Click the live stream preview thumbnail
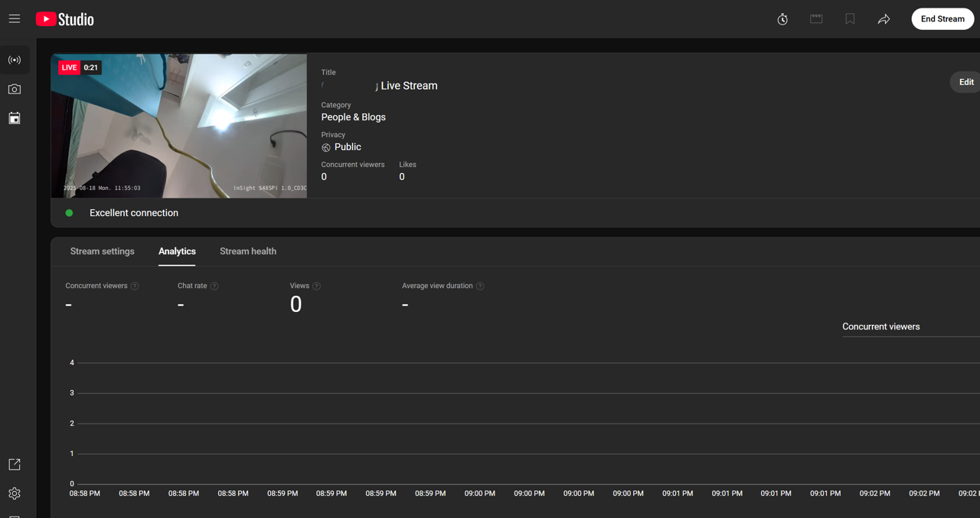This screenshot has height=518, width=980. (179, 126)
